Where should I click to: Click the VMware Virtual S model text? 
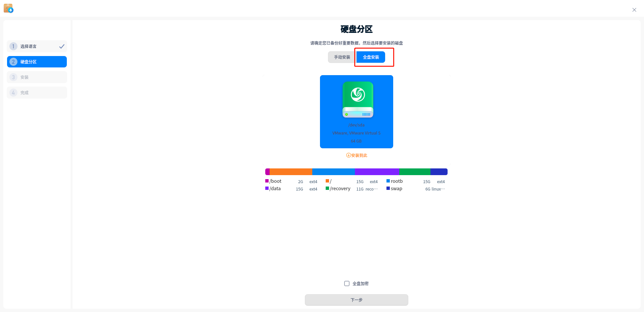tap(357, 133)
